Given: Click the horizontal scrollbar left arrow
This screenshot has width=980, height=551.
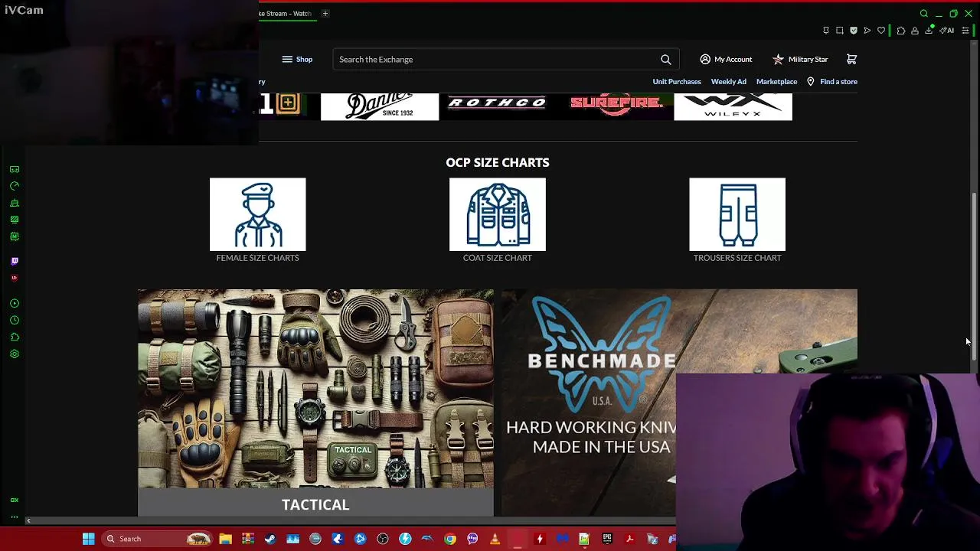Looking at the screenshot, I should (x=28, y=521).
